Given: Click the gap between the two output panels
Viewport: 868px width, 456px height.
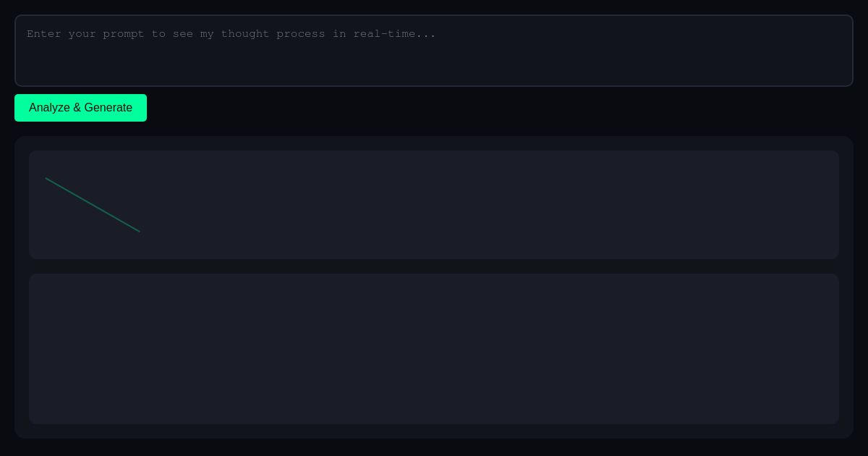Looking at the screenshot, I should [x=434, y=266].
